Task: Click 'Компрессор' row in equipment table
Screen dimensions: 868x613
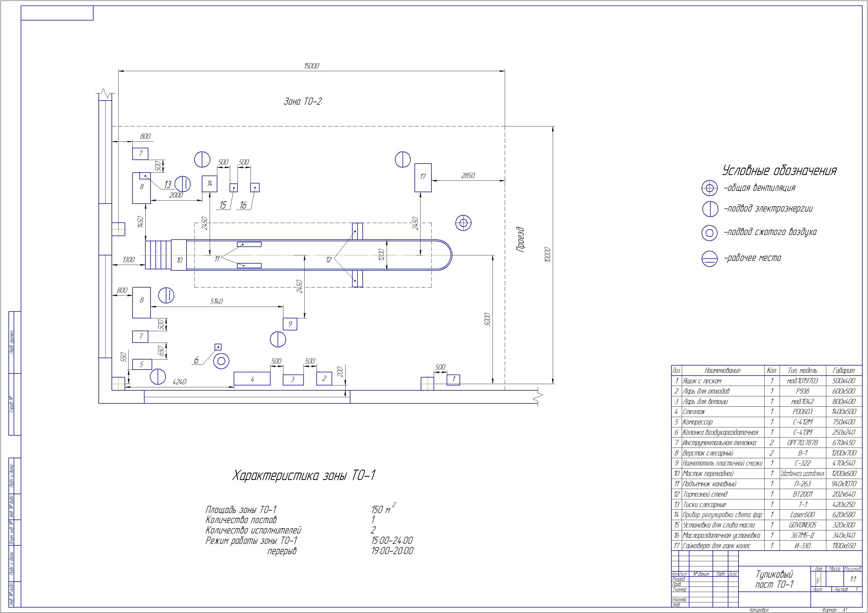Action: pyautogui.click(x=698, y=422)
